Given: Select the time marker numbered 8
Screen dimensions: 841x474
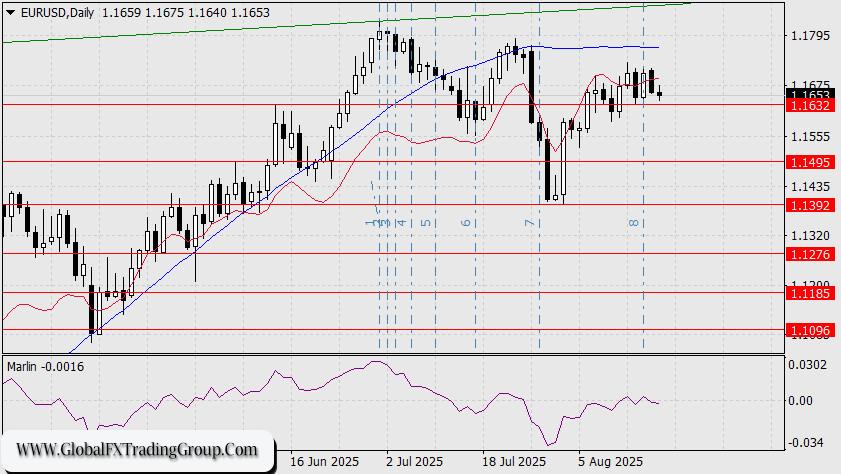Looking at the screenshot, I should point(633,223).
